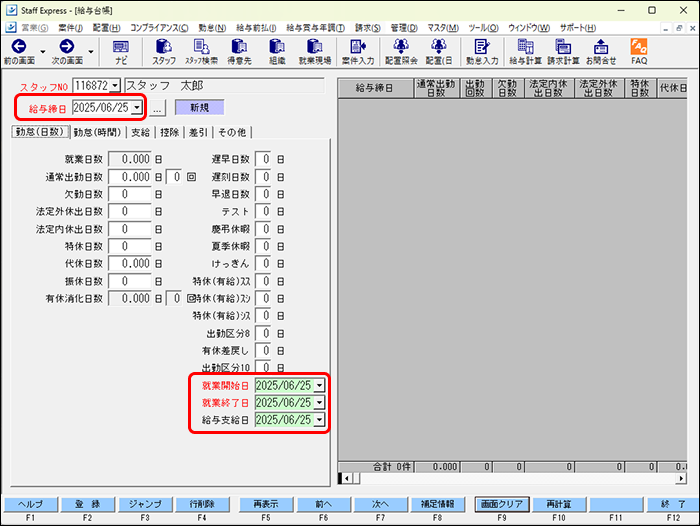Open the スタッフNO dropdown arrow
The image size is (700, 526).
(x=115, y=86)
